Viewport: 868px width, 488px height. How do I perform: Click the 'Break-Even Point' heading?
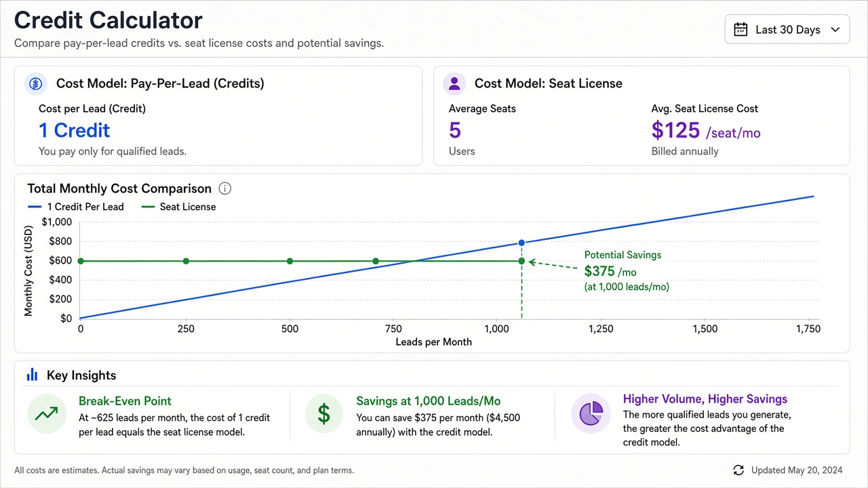pyautogui.click(x=125, y=401)
